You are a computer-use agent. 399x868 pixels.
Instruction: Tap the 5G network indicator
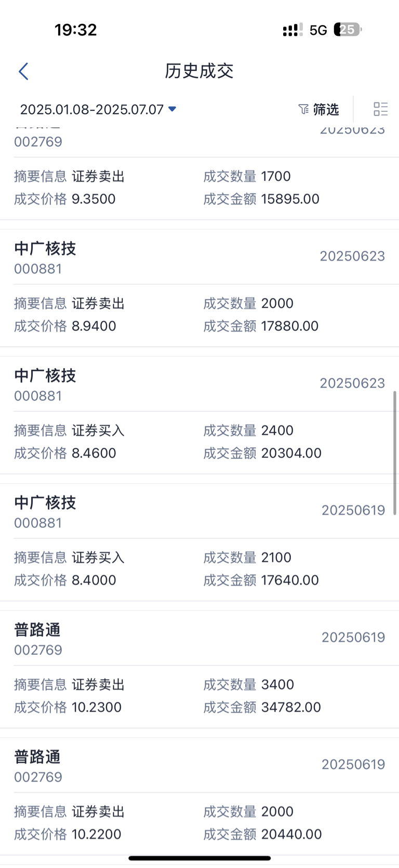coord(318,30)
